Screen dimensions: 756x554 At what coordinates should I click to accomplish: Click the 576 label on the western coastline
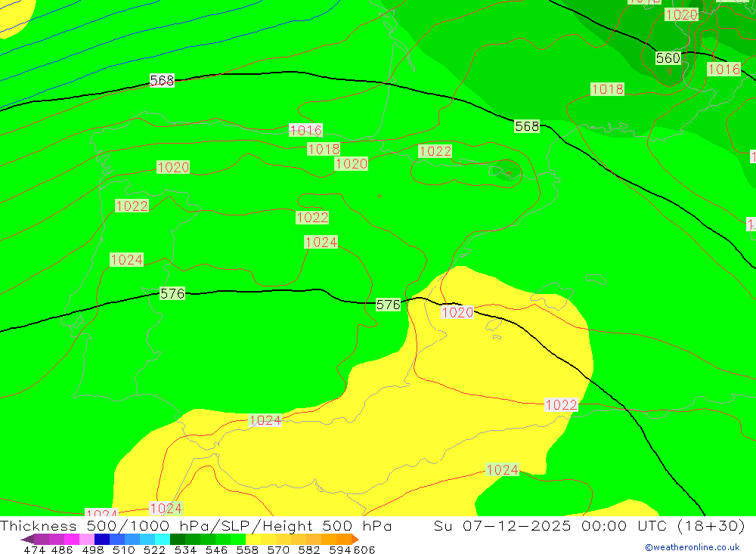[172, 294]
